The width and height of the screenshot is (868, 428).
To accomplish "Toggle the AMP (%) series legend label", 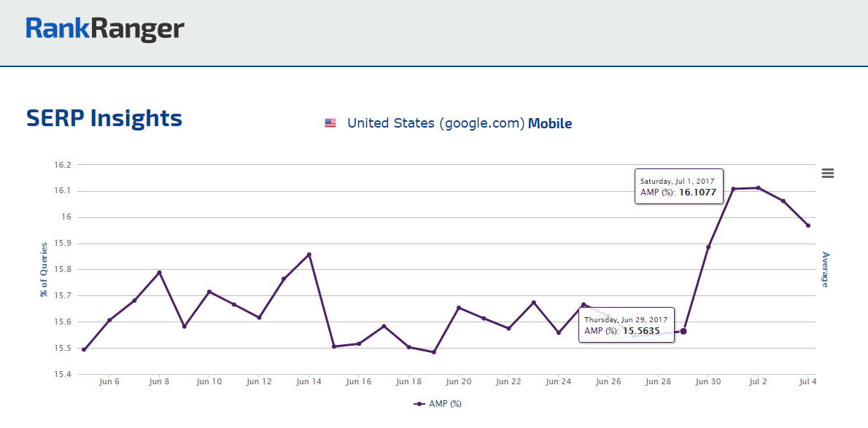I will coord(445,403).
